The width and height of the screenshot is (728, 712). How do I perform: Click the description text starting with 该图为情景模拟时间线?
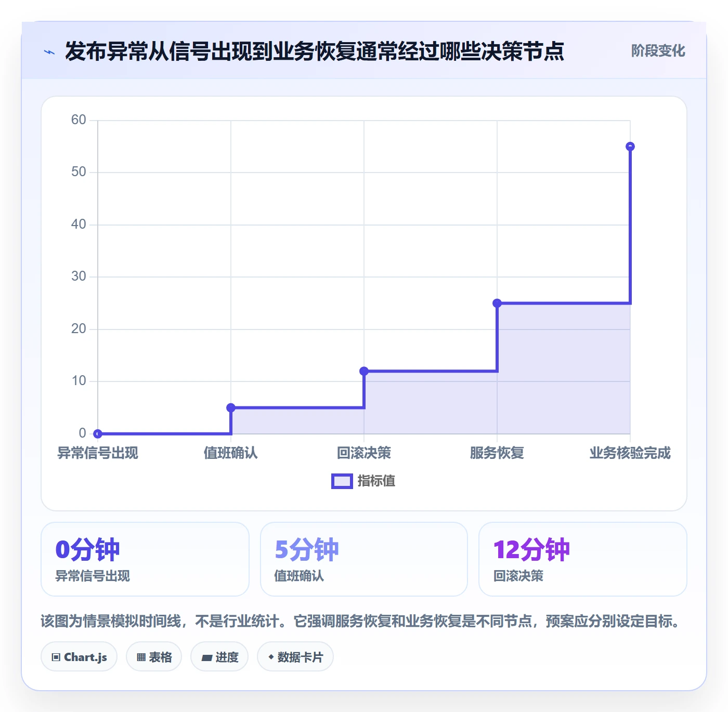tap(361, 621)
